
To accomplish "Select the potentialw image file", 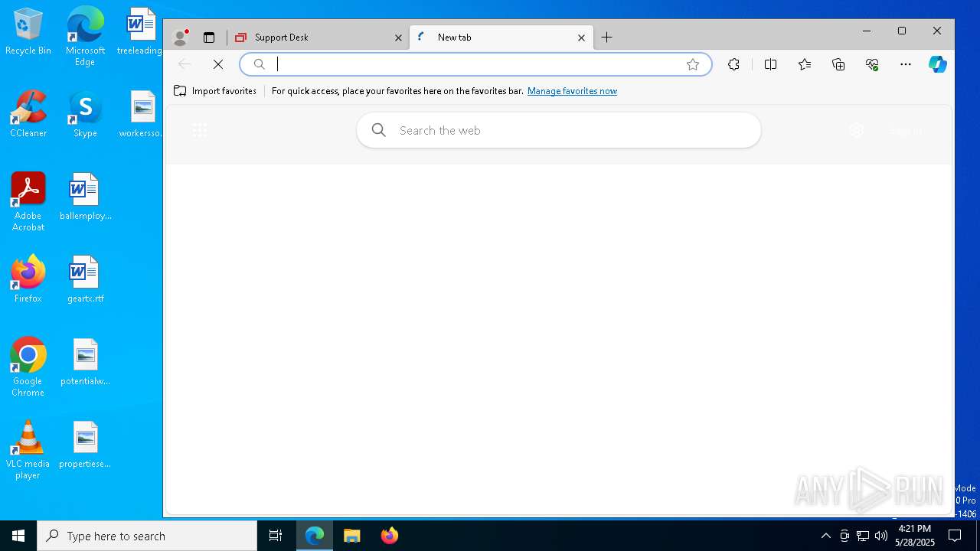I will [85, 362].
